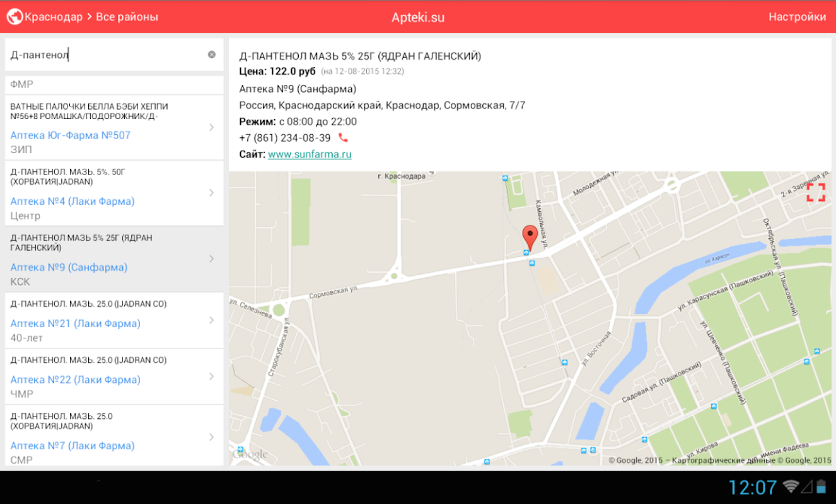Tap district label ФМР at list top
The image size is (836, 504).
[22, 84]
